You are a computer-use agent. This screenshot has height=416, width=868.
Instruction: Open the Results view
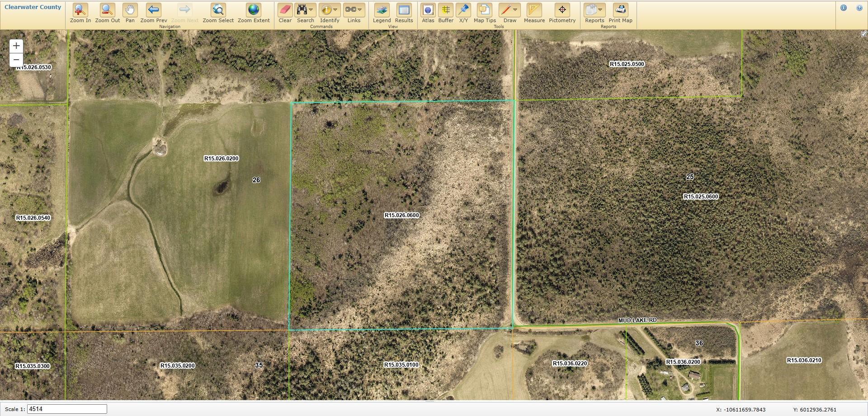pos(404,13)
